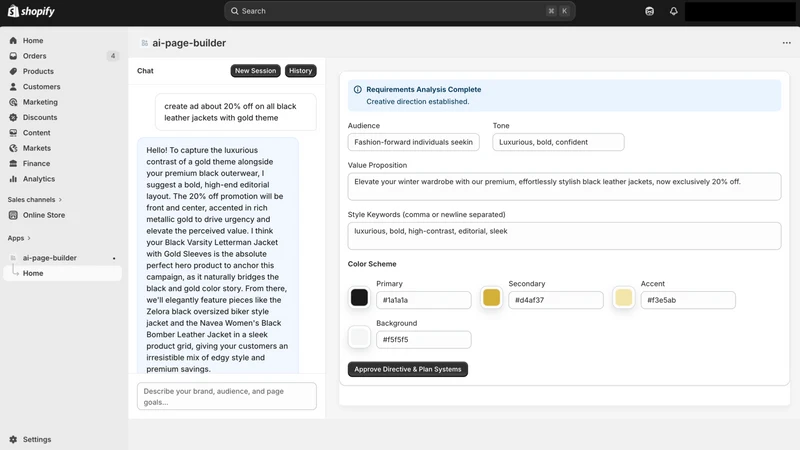The width and height of the screenshot is (800, 450).
Task: View chat History
Action: 301,71
